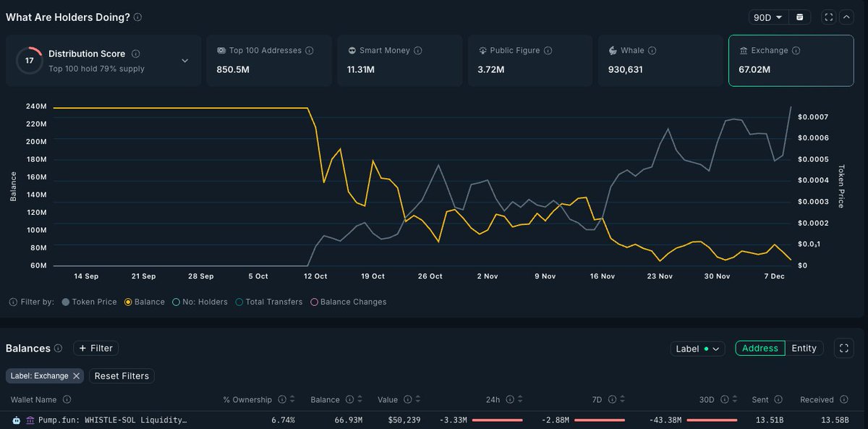Image resolution: width=868 pixels, height=429 pixels.
Task: Click the filter-by info icon below chart
Action: pyautogui.click(x=14, y=302)
